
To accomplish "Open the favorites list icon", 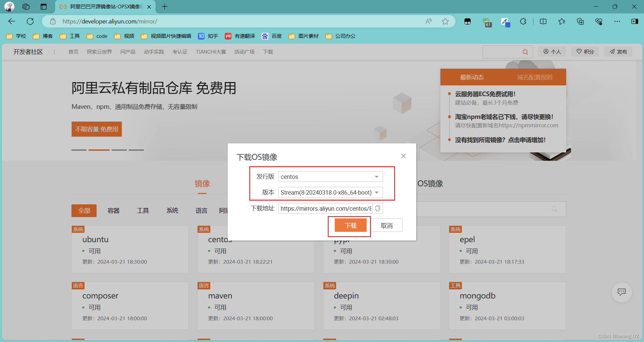I will pos(562,21).
